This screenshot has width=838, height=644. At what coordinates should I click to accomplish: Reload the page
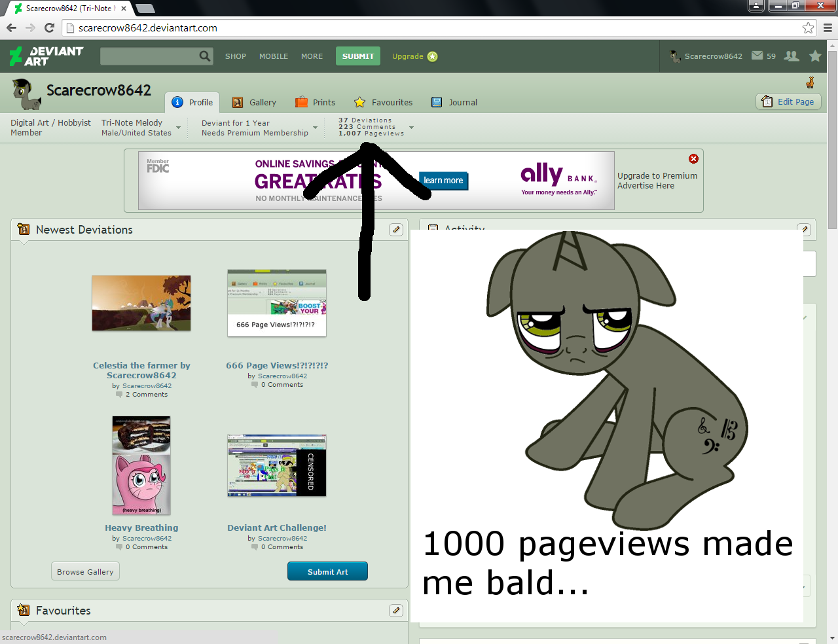coord(49,27)
